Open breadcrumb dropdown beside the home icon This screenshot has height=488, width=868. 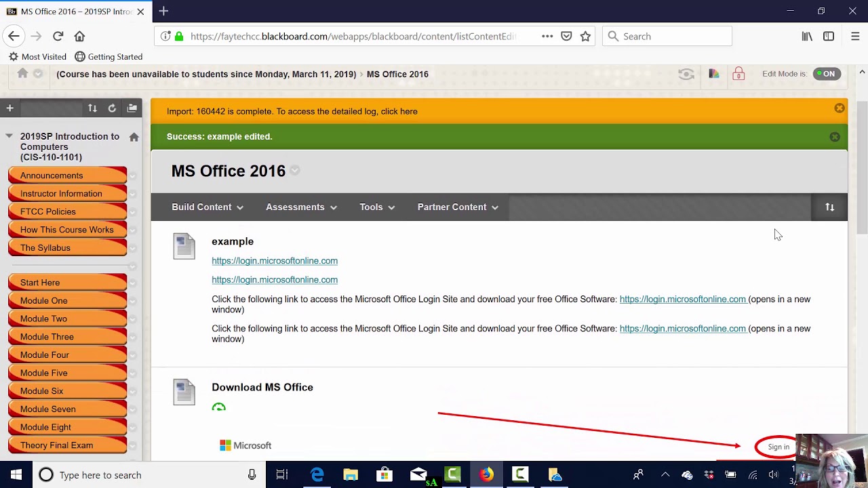pyautogui.click(x=38, y=74)
